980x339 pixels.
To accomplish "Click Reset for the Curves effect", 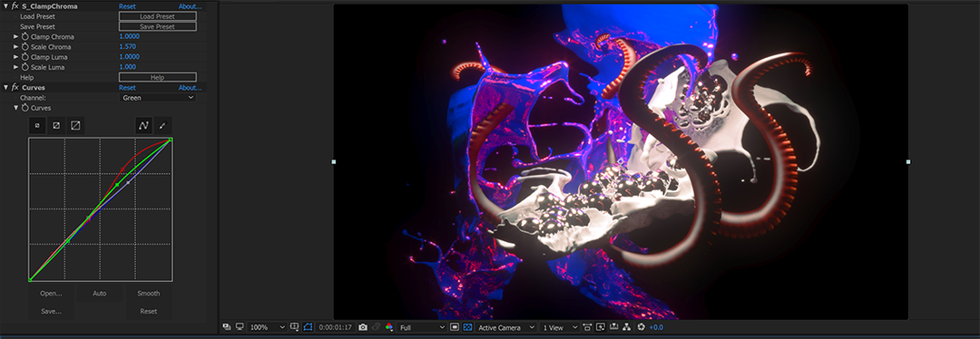I will (128, 87).
